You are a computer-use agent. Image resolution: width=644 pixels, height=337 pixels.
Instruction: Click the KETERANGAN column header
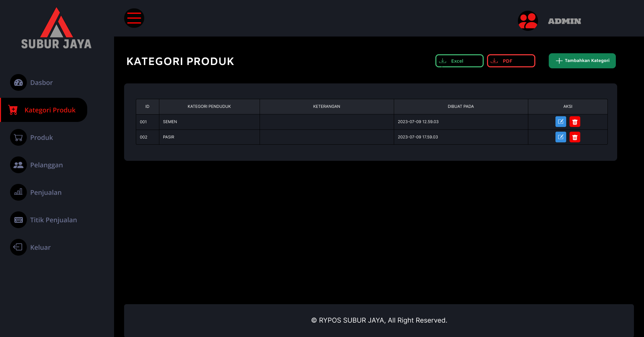coord(326,106)
